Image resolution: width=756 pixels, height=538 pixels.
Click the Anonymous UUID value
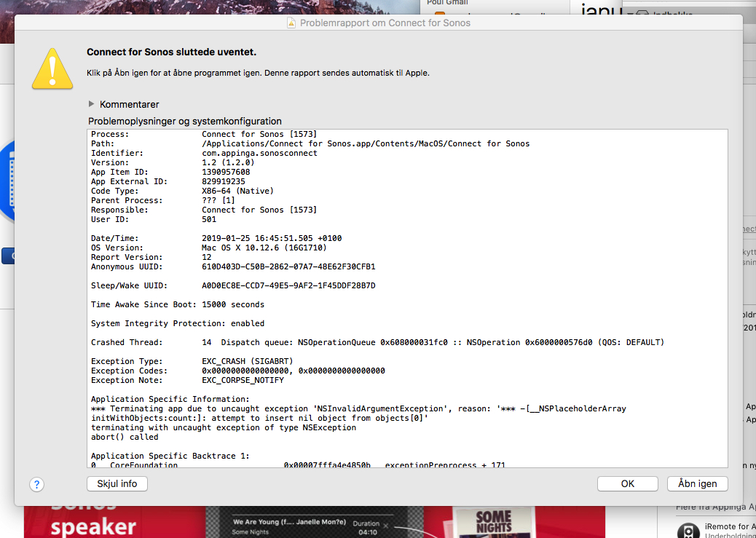pyautogui.click(x=288, y=266)
